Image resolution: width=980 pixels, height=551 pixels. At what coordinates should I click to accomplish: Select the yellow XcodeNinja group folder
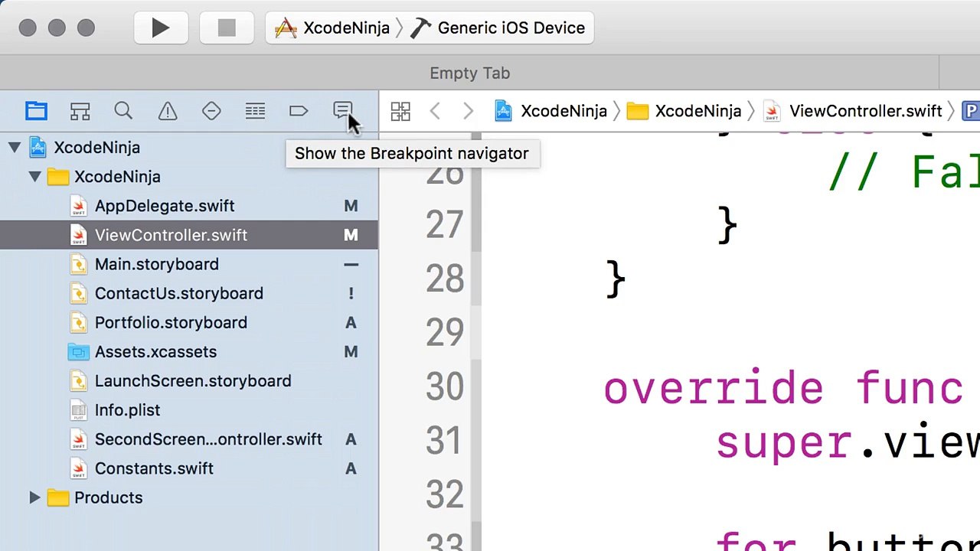pyautogui.click(x=117, y=177)
